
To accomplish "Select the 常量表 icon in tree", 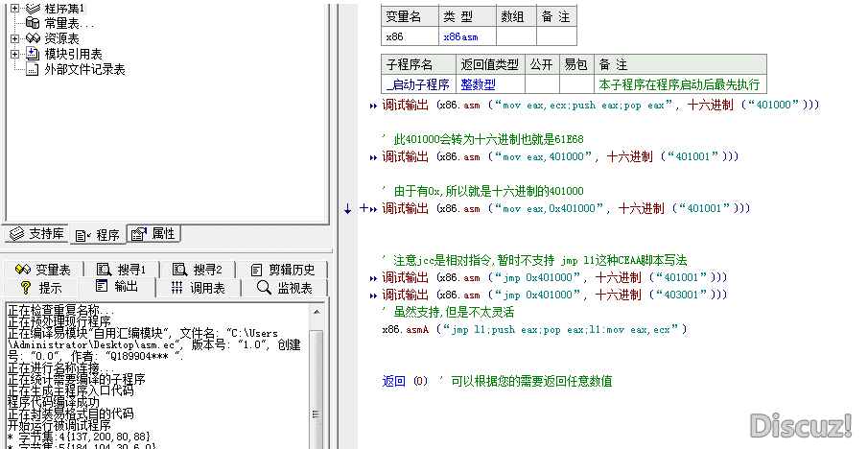I will 32,23.
